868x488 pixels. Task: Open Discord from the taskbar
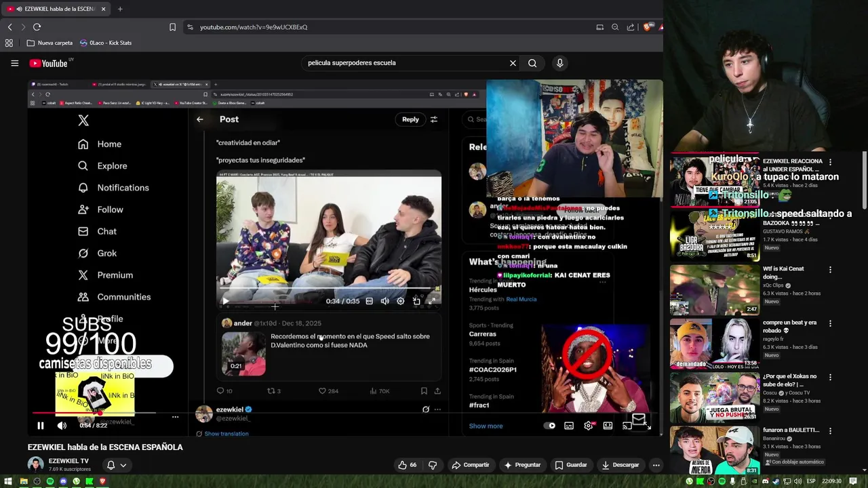pyautogui.click(x=63, y=481)
